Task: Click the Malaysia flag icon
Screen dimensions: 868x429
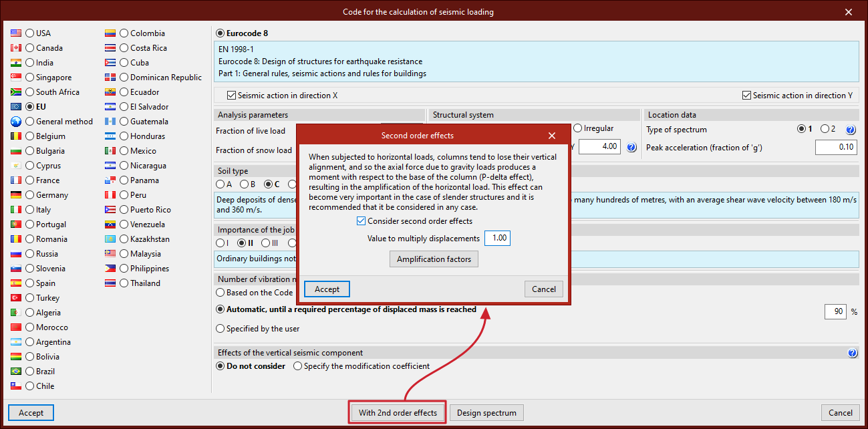Action: pos(110,254)
